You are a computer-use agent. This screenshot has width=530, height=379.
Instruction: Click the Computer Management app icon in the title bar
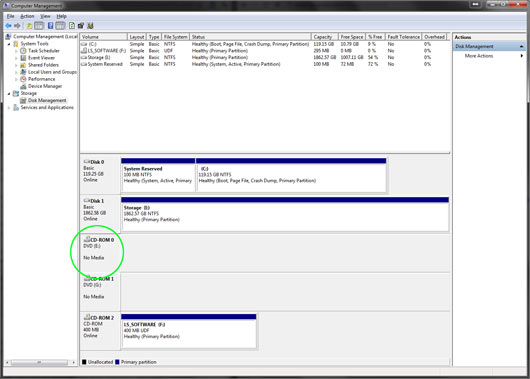pyautogui.click(x=6, y=5)
